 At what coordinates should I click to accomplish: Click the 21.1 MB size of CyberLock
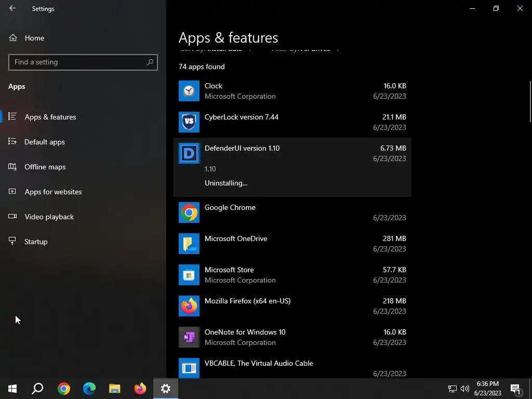coord(394,117)
